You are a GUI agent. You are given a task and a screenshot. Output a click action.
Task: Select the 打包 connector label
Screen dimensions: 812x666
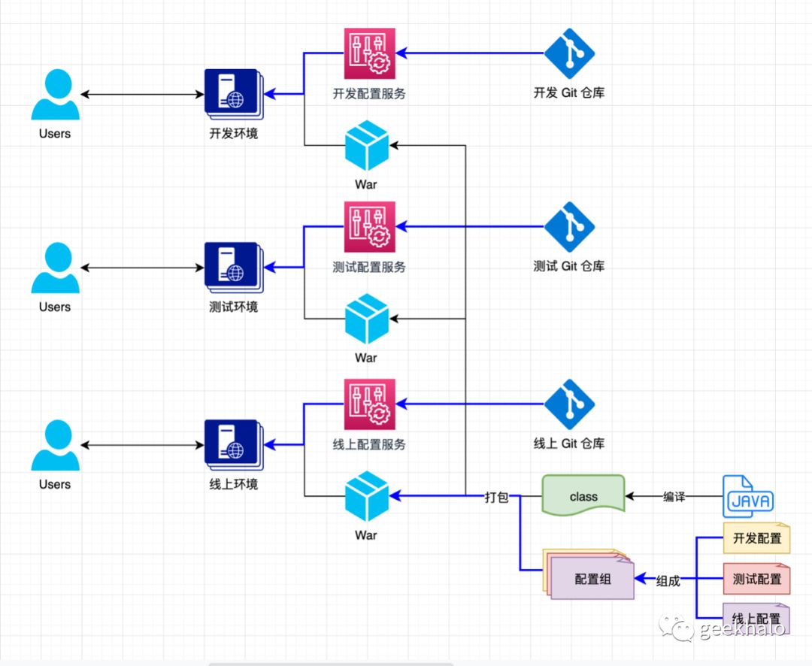(x=496, y=497)
